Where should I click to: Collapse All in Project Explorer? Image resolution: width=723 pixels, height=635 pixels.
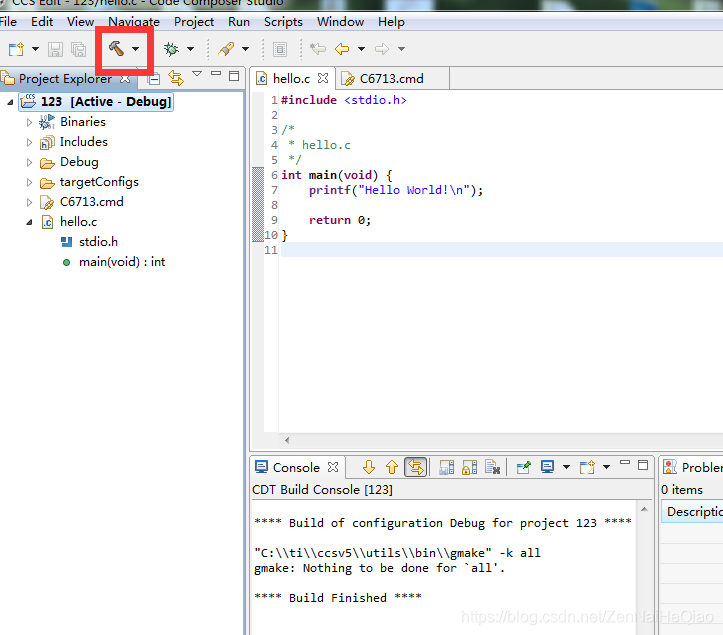pyautogui.click(x=154, y=79)
